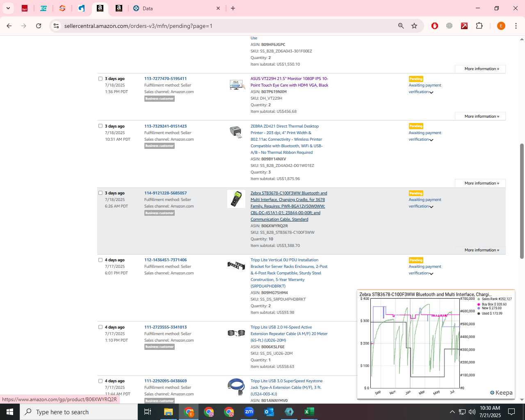Switch to the Data tab
This screenshot has height=420, width=525.
point(176,8)
